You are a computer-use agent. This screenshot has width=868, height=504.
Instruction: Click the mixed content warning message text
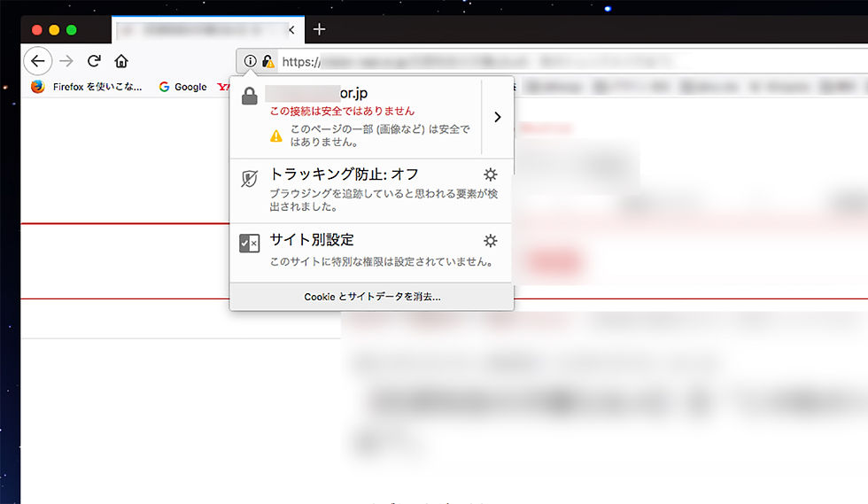point(380,136)
